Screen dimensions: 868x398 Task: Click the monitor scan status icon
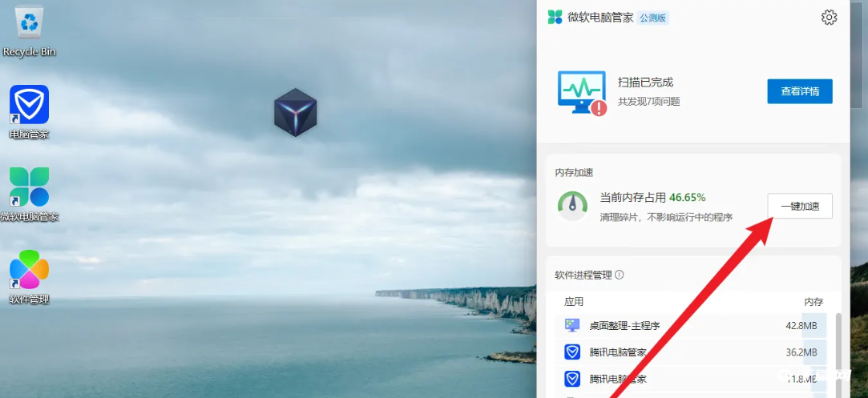(x=582, y=93)
